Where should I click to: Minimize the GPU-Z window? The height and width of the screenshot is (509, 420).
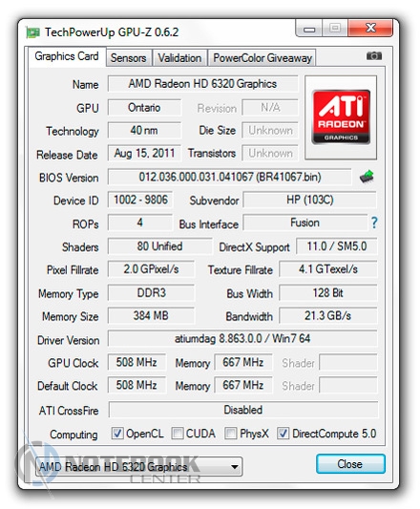309,29
